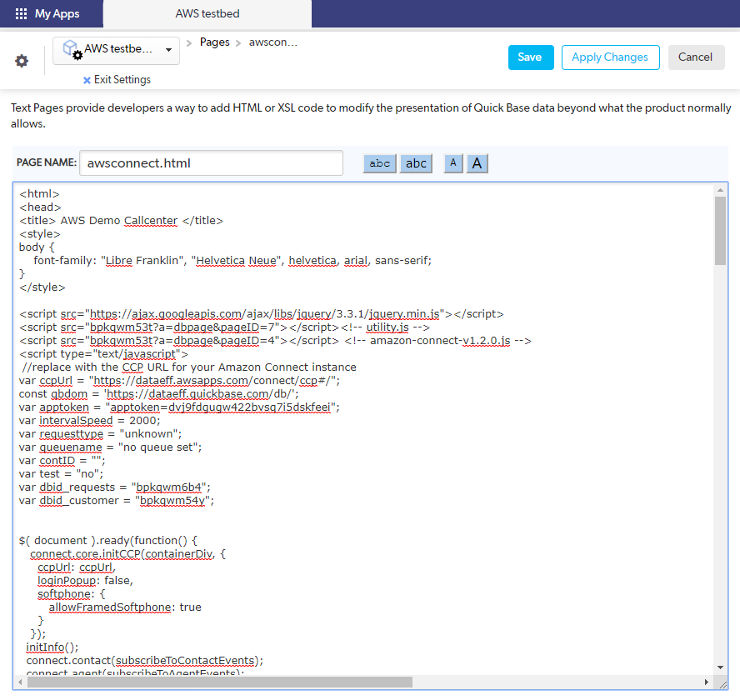Click the 'var apptoken' line in the code
This screenshot has height=700, width=740.
click(x=179, y=407)
